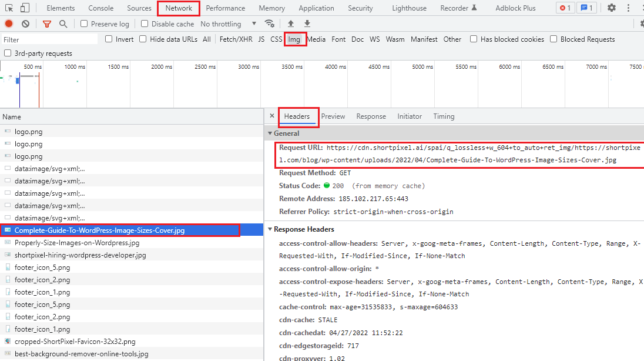
Task: Stop recording network log
Action: (9, 24)
